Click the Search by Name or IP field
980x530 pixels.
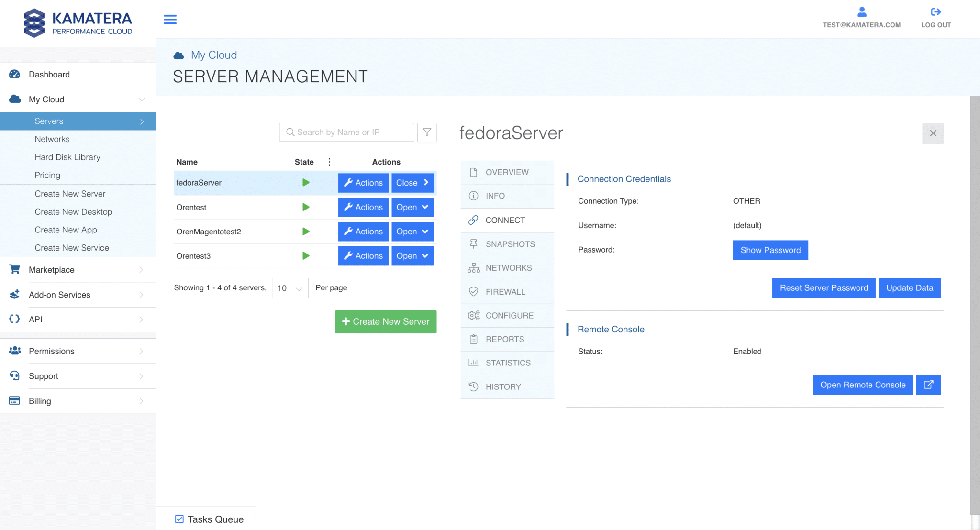[347, 132]
